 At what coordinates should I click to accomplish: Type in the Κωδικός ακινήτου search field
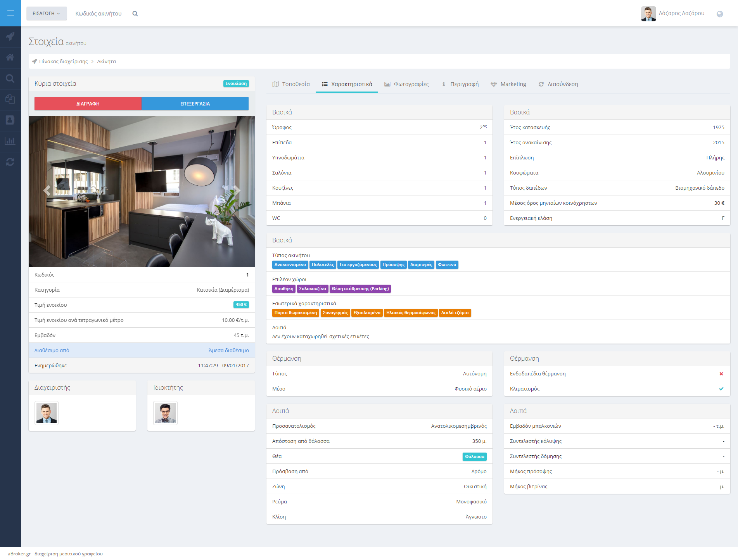tap(99, 14)
